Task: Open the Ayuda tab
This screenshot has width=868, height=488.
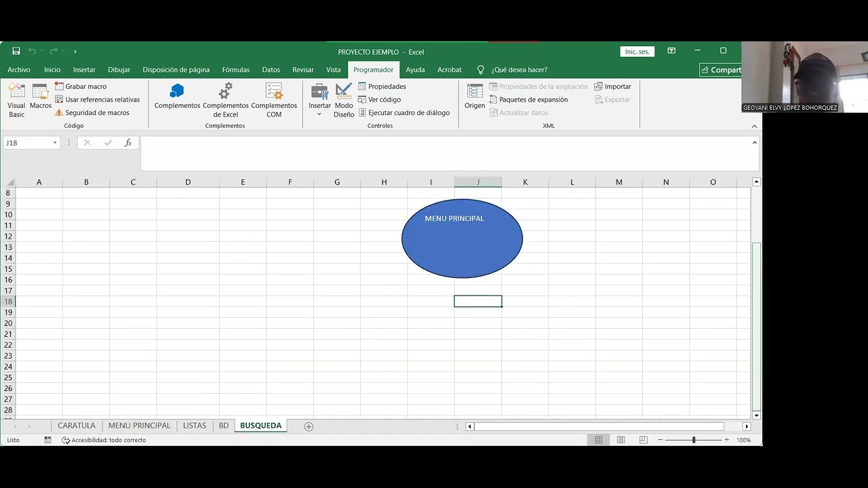Action: (x=415, y=70)
